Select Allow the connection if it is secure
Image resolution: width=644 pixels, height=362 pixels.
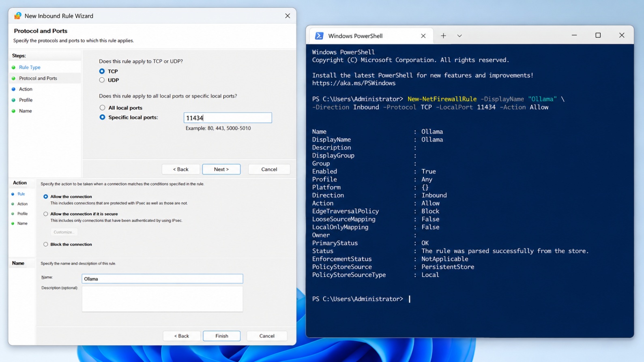45,214
